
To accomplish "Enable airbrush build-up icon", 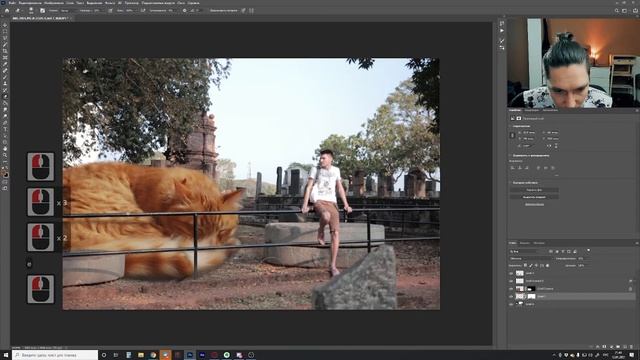I will tap(143, 10).
